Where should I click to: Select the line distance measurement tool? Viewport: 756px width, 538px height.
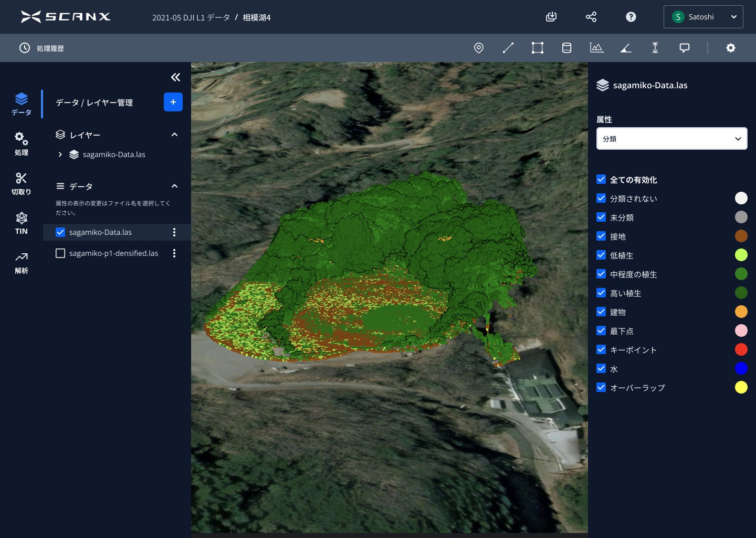pyautogui.click(x=508, y=48)
